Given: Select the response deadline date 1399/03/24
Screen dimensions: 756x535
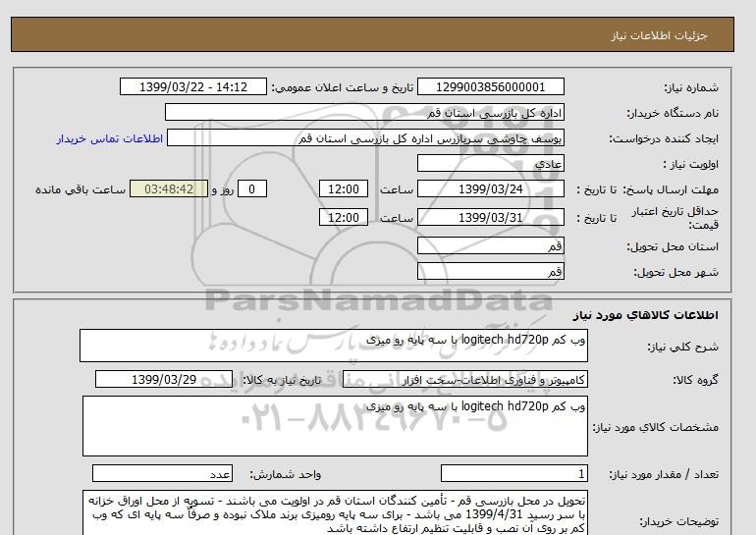Looking at the screenshot, I should (x=490, y=188).
